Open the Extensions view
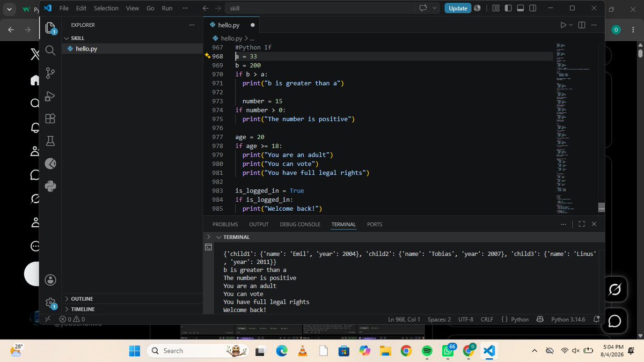This screenshot has height=362, width=644. click(x=50, y=119)
